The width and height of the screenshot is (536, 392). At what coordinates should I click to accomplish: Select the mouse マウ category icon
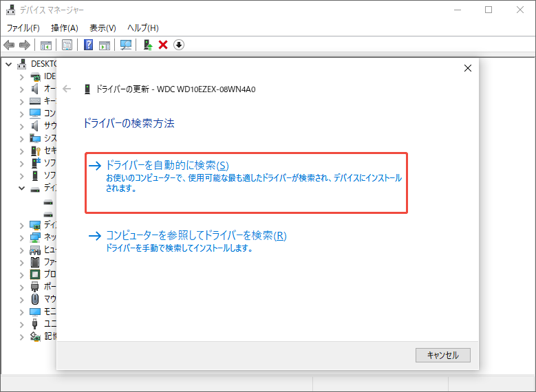point(35,299)
